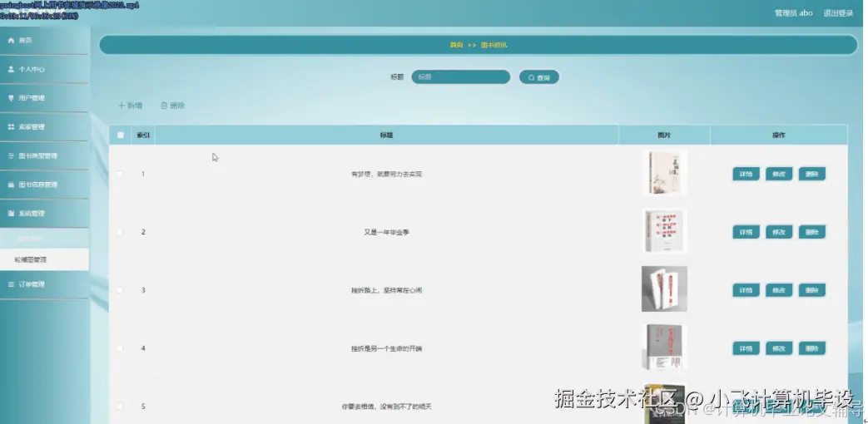Click 修改 for 又是一年毕业季
Screen dimensions: 868x424
pos(779,232)
